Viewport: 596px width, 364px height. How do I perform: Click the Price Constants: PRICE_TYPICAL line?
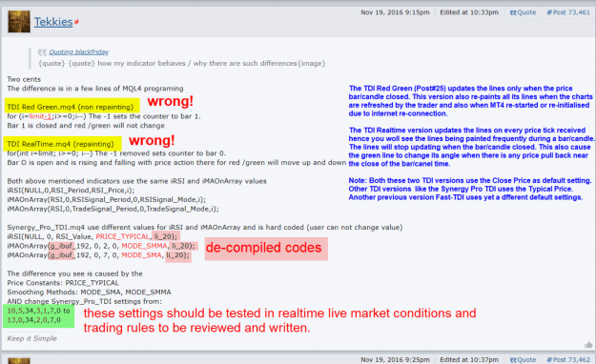(x=63, y=283)
